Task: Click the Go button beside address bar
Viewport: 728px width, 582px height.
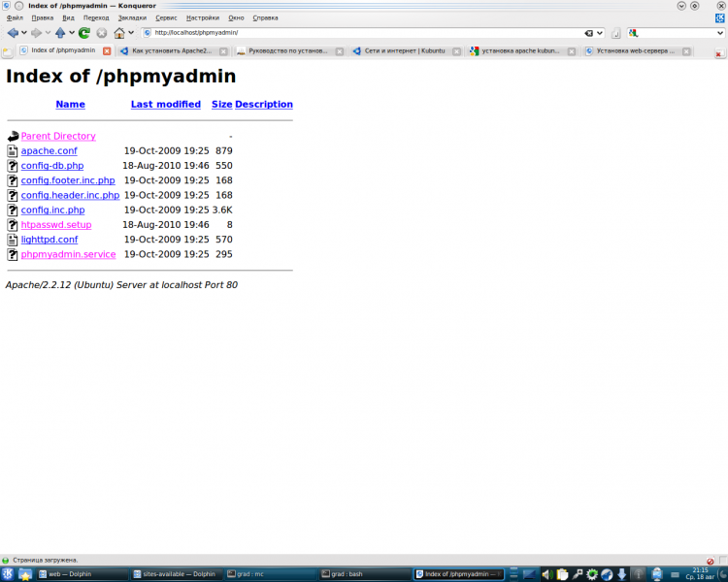Action: point(616,33)
